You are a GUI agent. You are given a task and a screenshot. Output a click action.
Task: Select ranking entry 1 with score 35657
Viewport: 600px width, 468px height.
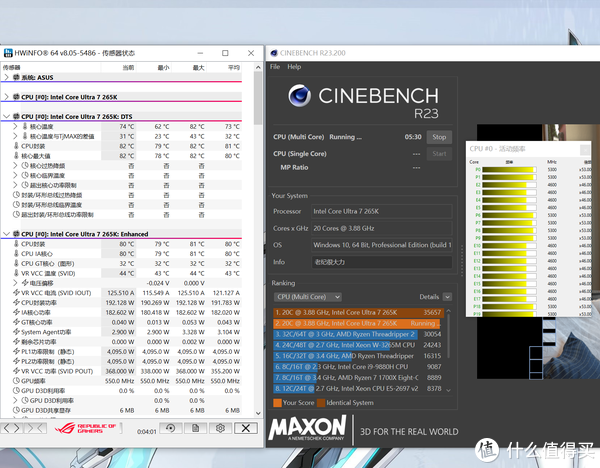point(358,313)
